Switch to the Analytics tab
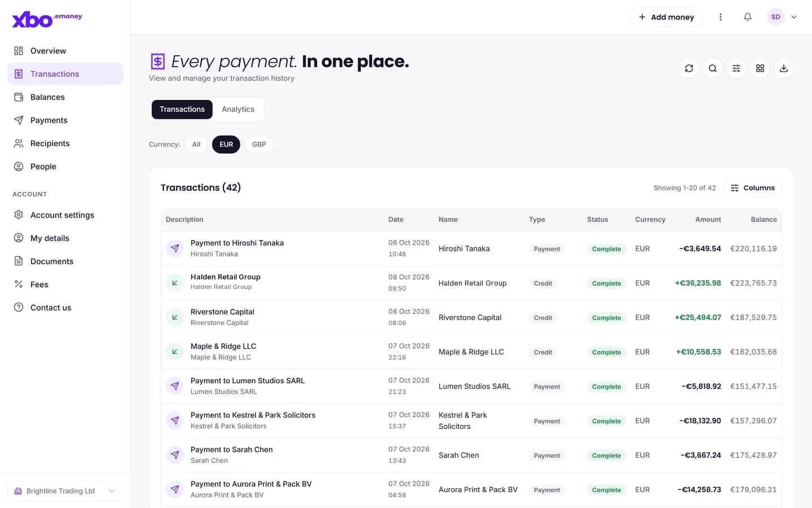812x508 pixels. tap(238, 110)
